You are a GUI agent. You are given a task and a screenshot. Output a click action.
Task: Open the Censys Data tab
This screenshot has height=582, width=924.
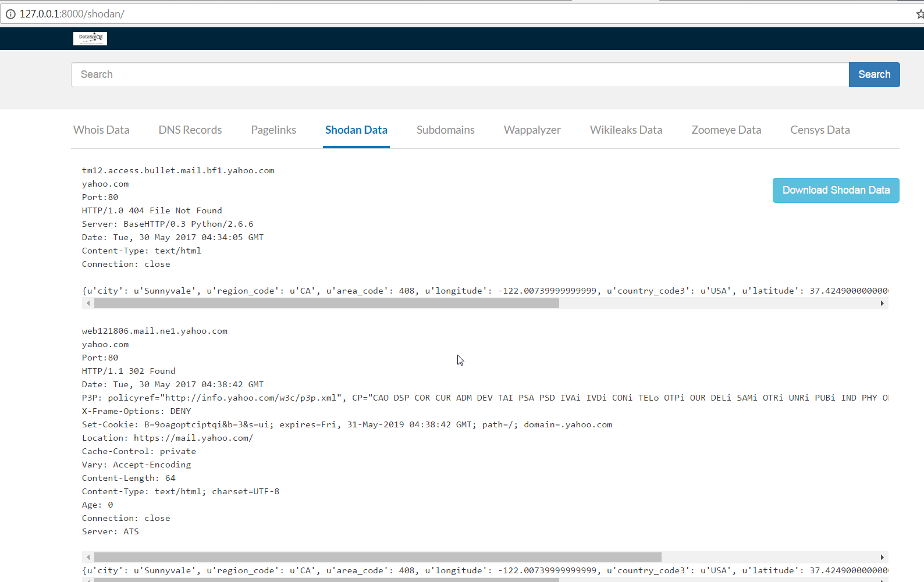coord(820,130)
